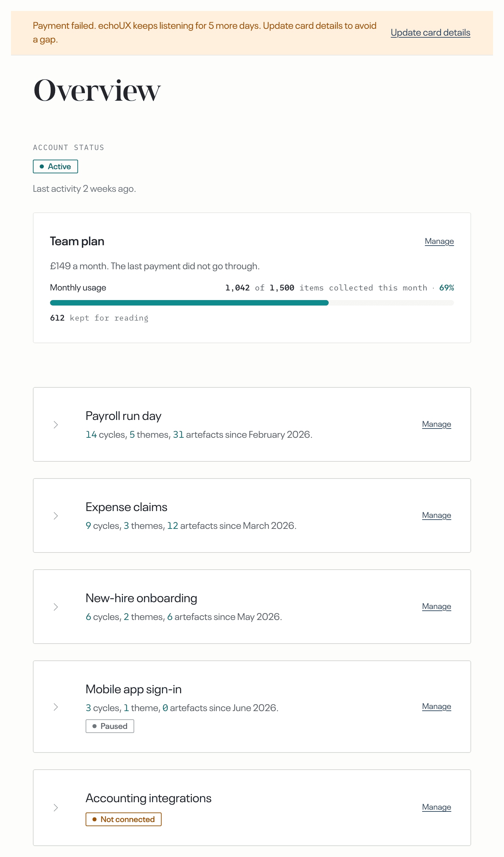Click '3 cycles, 1 theme, 0 artefacts' summary
504x857 pixels.
(x=182, y=708)
